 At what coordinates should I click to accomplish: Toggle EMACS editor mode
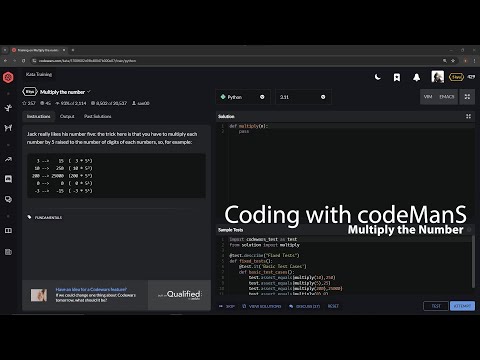point(447,97)
